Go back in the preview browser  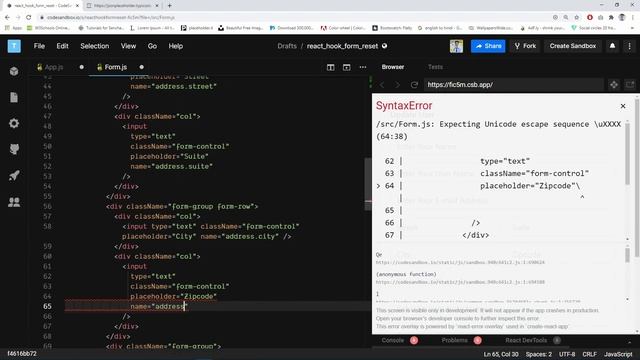click(382, 85)
